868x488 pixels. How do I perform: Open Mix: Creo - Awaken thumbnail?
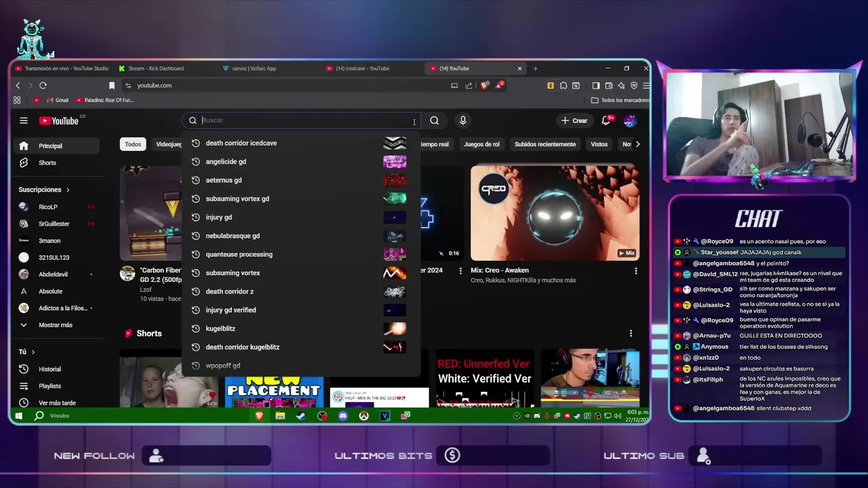click(x=555, y=213)
